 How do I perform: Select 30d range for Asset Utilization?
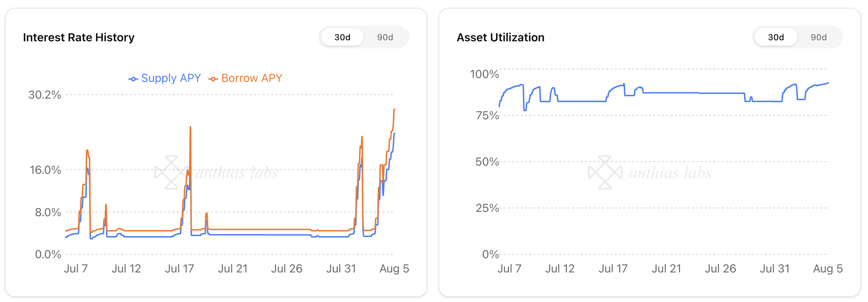[776, 37]
